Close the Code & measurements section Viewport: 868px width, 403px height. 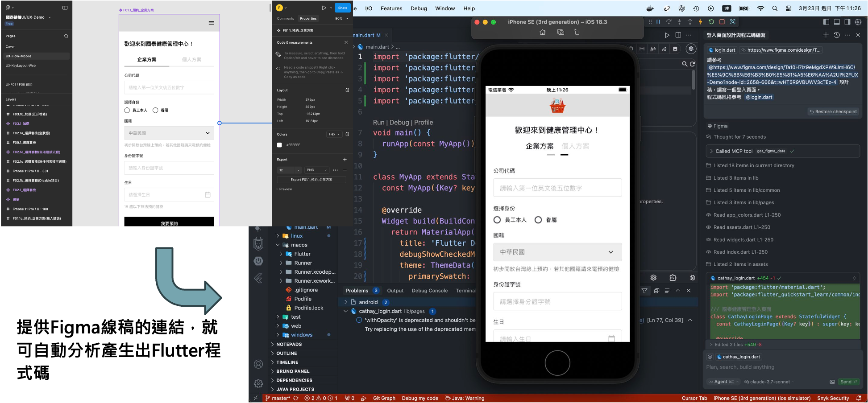tap(346, 42)
